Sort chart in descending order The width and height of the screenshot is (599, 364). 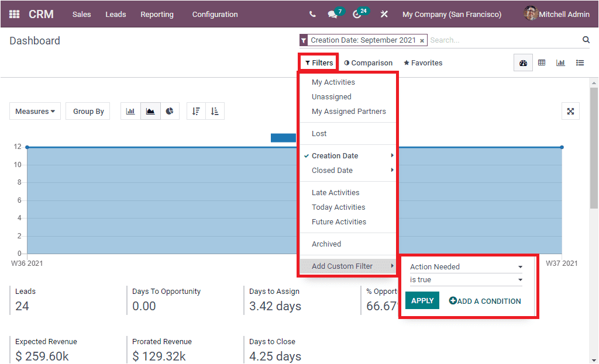pyautogui.click(x=196, y=111)
